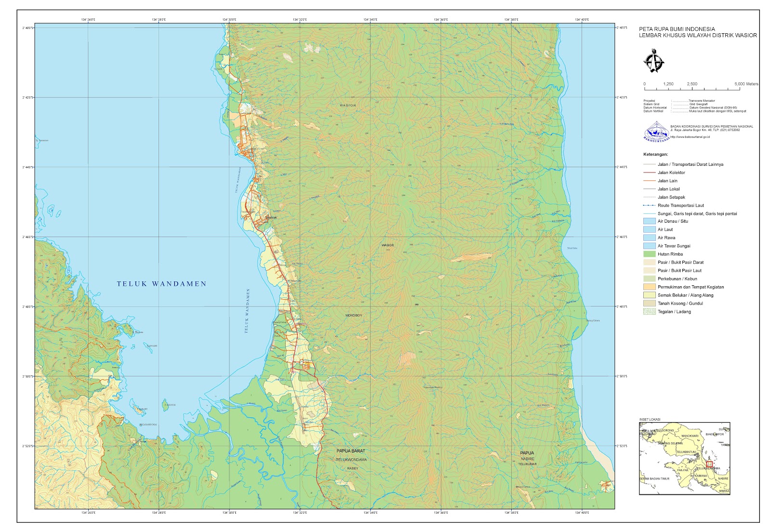This screenshot has height=532, width=771.
Task: Click 'FAK-FAK' in the inset map
Action: 683,470
